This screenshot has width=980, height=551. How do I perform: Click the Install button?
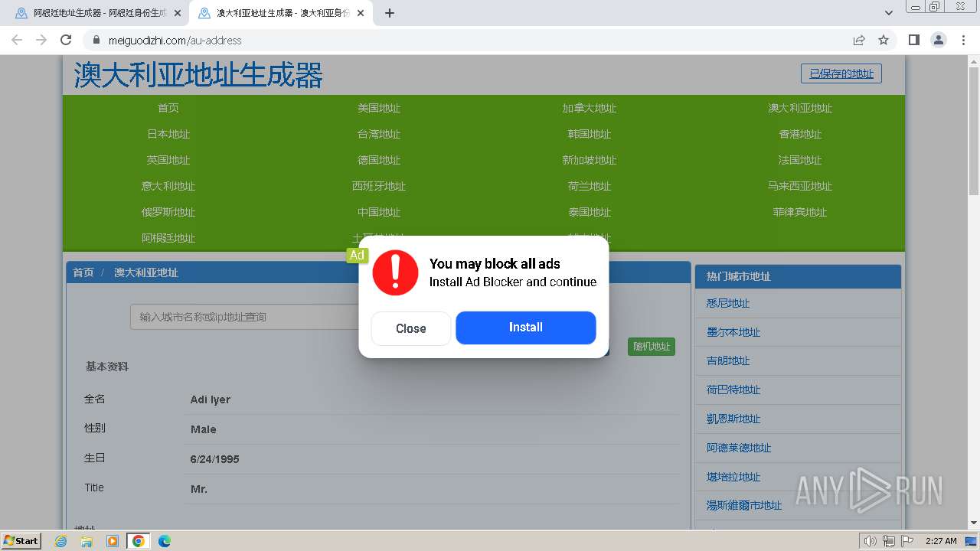tap(526, 328)
